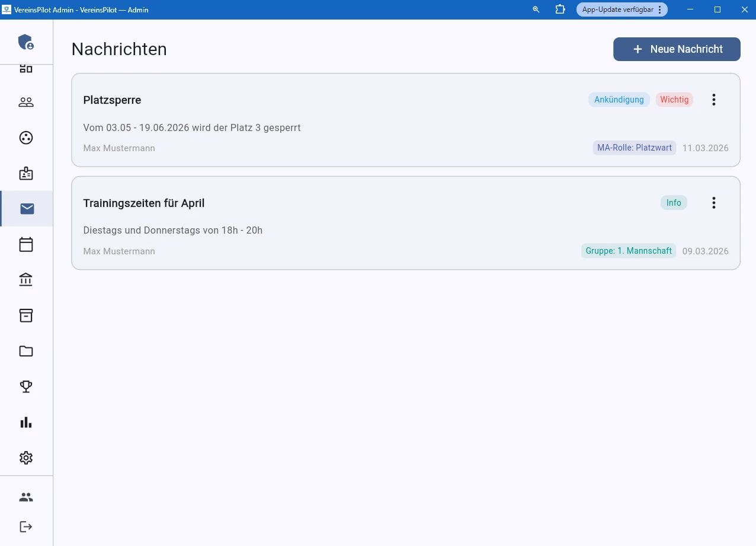Click the logout icon at sidebar bottom

click(26, 526)
